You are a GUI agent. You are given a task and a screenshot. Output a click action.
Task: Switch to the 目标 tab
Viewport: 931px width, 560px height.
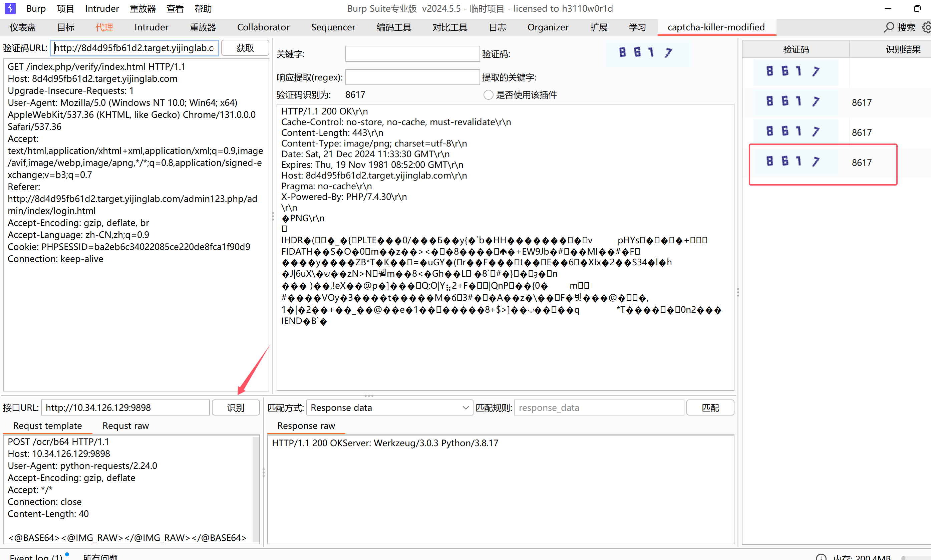tap(66, 27)
